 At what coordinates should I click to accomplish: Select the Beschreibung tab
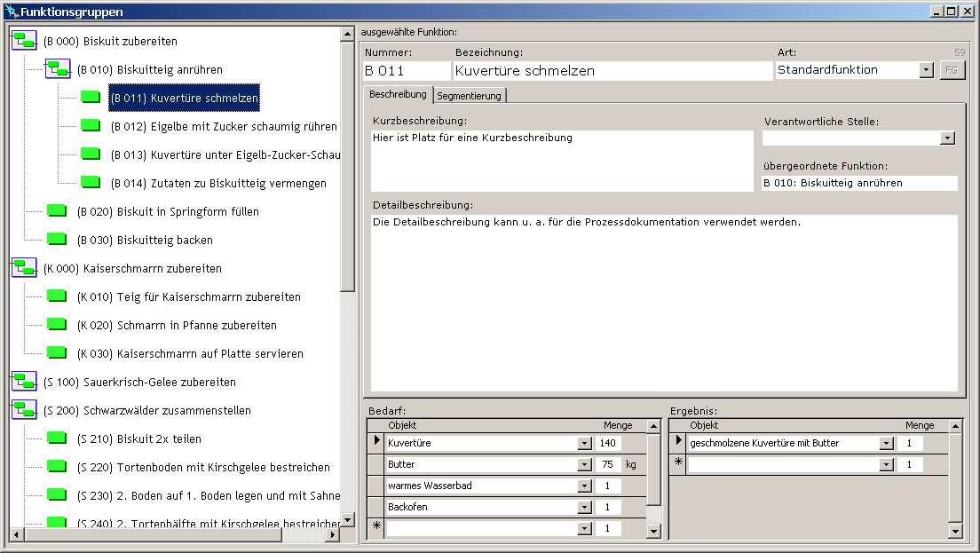[398, 94]
